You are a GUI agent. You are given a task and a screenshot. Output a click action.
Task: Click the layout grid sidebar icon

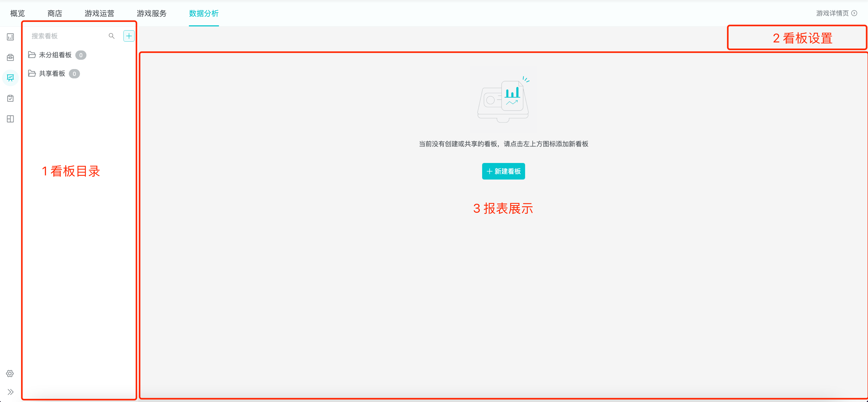[10, 119]
